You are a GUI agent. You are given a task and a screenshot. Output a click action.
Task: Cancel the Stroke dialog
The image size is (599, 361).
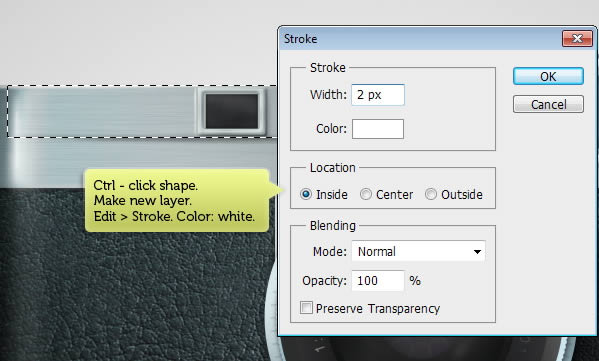548,104
